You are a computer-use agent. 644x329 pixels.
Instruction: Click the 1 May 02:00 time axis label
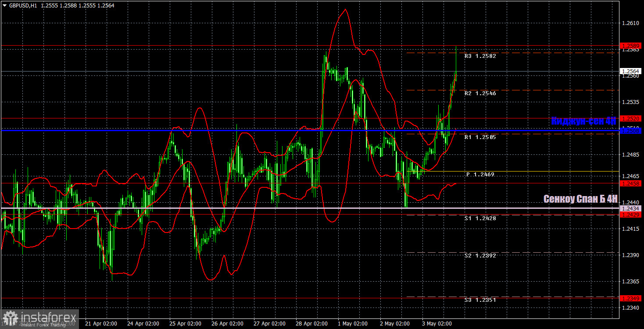(354, 324)
